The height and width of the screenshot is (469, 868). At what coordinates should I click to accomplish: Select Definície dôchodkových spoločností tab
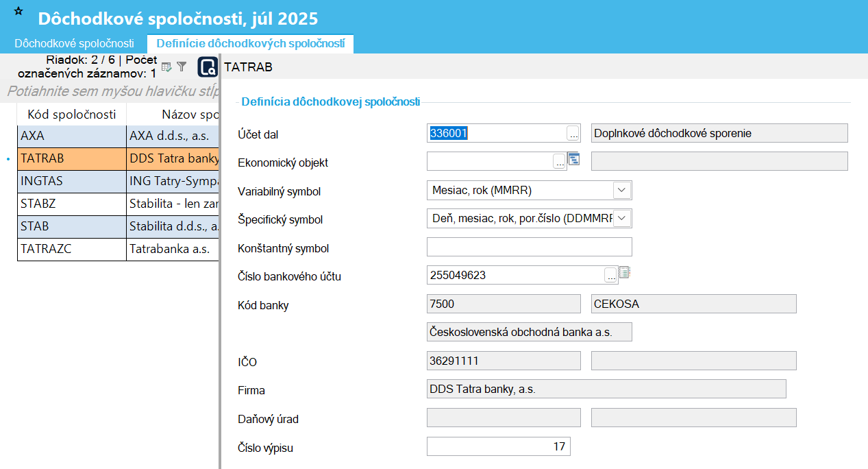tap(250, 43)
